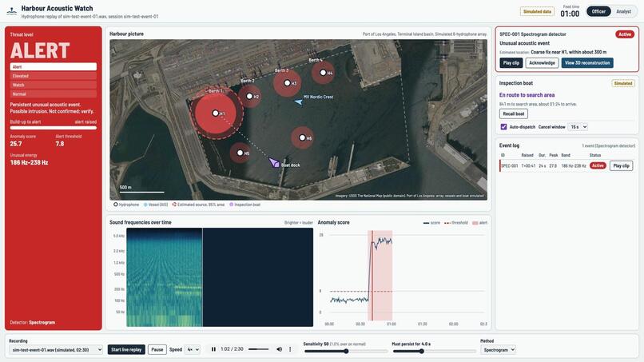The height and width of the screenshot is (362, 644).
Task: Select hydrophone H1 marker on the map
Action: coord(215,113)
